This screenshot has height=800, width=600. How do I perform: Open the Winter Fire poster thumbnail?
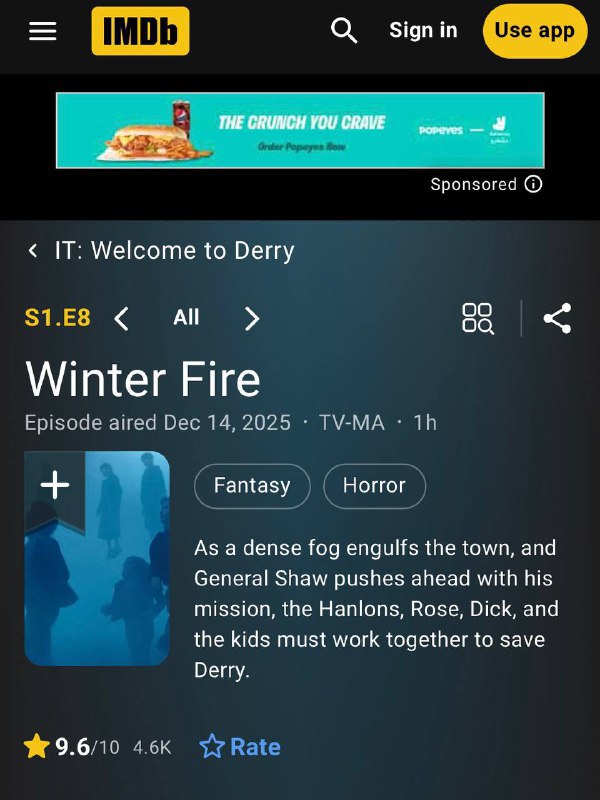97,559
